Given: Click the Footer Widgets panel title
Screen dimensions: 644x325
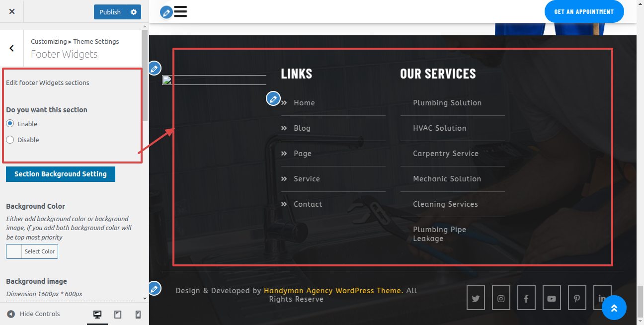Looking at the screenshot, I should point(64,54).
